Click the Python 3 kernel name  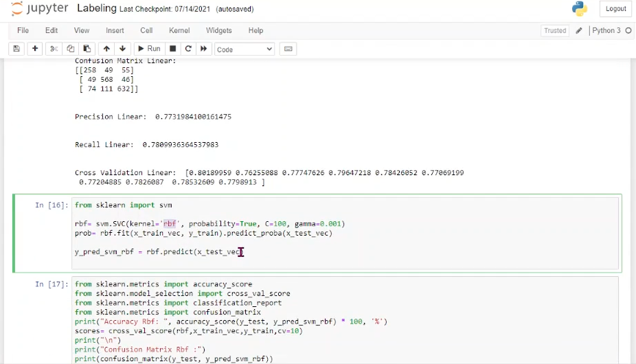coord(606,30)
